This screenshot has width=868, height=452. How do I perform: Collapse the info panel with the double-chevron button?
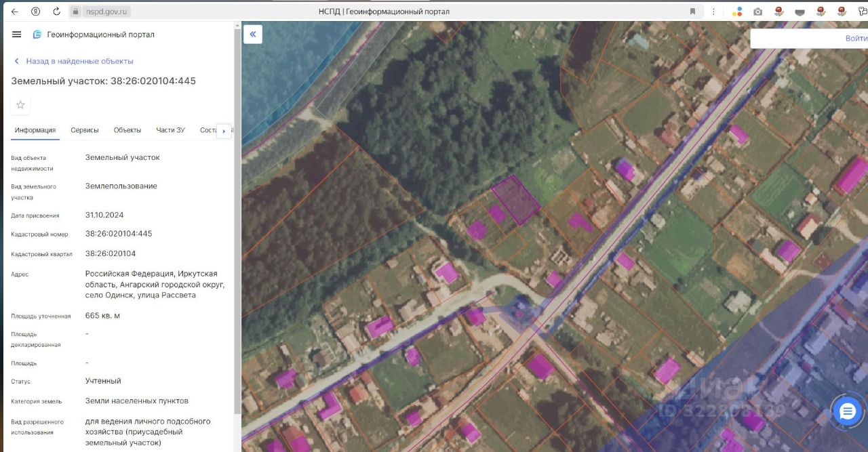[253, 35]
